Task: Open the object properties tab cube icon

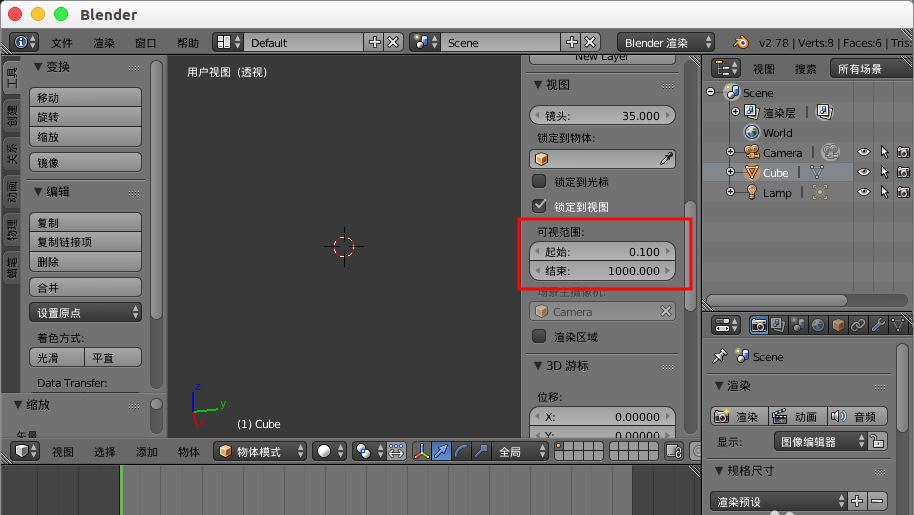Action: pos(838,325)
